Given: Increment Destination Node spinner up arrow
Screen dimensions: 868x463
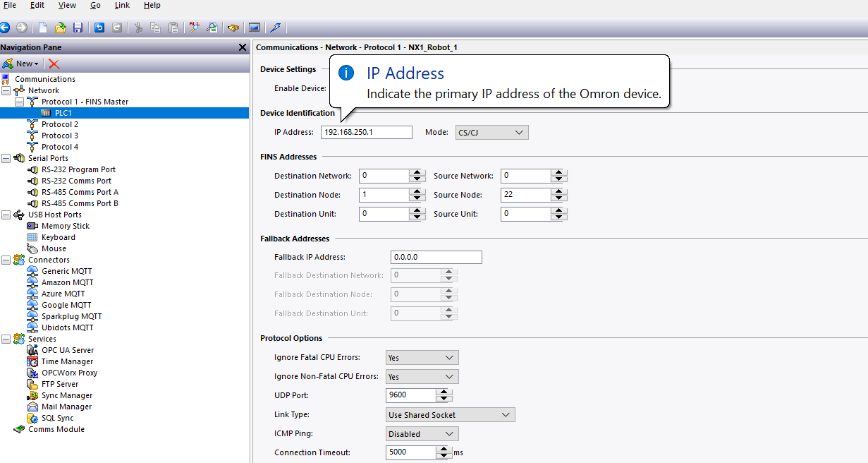Looking at the screenshot, I should click(417, 191).
